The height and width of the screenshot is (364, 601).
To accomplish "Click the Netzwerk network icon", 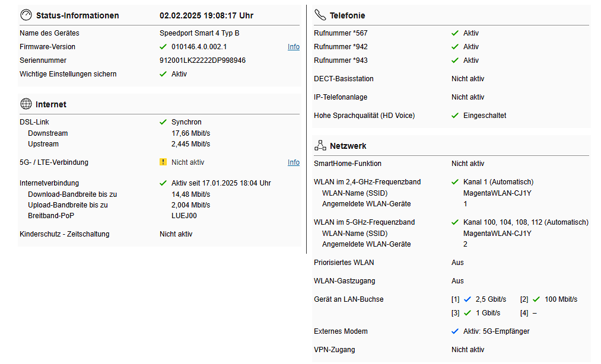I will click(320, 145).
